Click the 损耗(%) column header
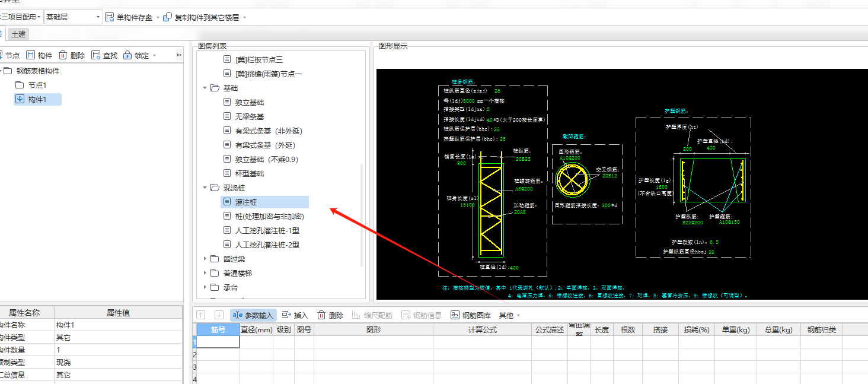Screen dimensions: 868x384 coord(697,329)
